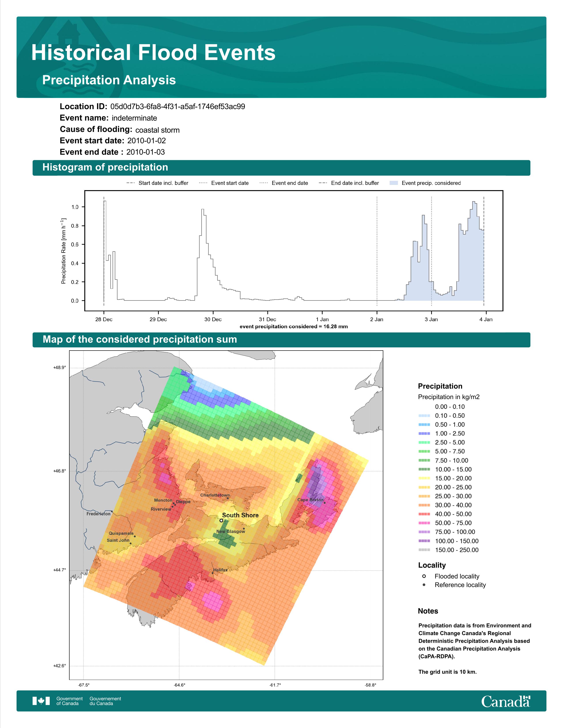Click the Histogram of precipitation section header
The height and width of the screenshot is (728, 563).
pyautogui.click(x=281, y=167)
